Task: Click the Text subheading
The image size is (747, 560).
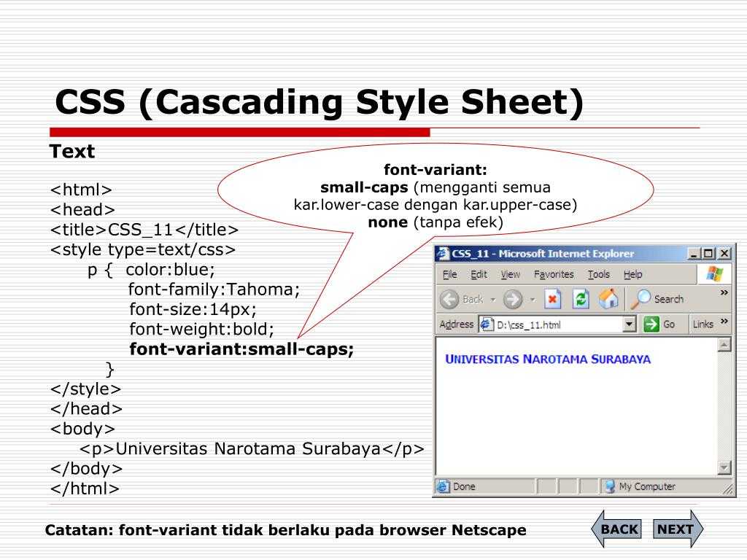Action: (x=72, y=152)
